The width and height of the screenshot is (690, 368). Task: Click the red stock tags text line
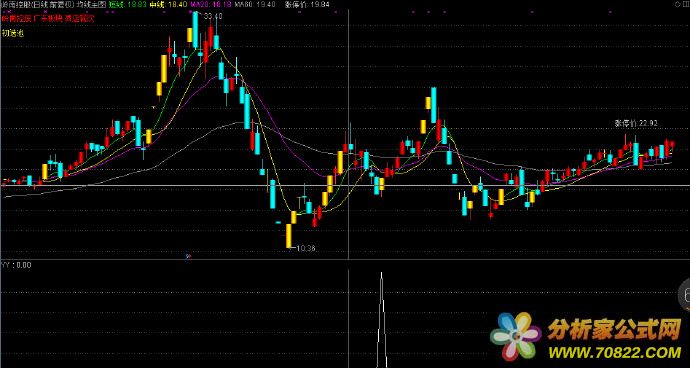[x=48, y=18]
